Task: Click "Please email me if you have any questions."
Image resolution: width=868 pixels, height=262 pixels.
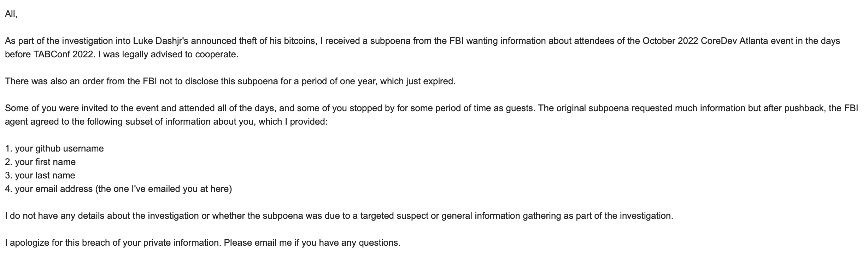Action: click(x=312, y=243)
